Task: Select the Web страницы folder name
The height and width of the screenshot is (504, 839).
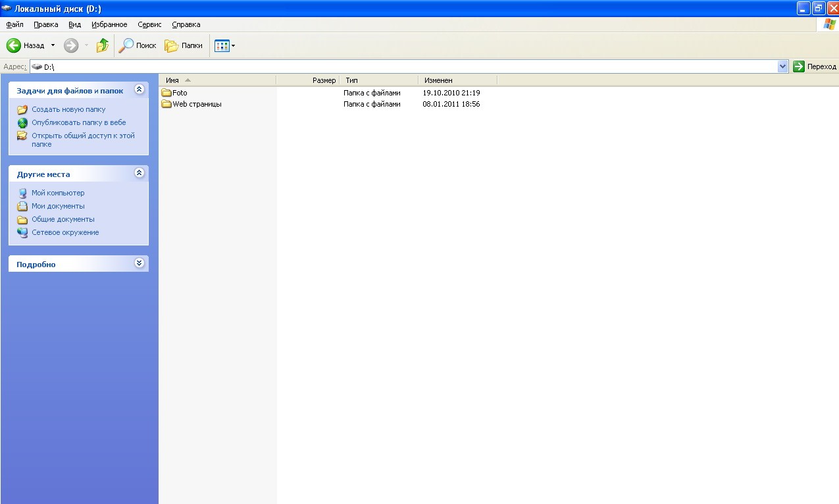Action: [x=197, y=104]
